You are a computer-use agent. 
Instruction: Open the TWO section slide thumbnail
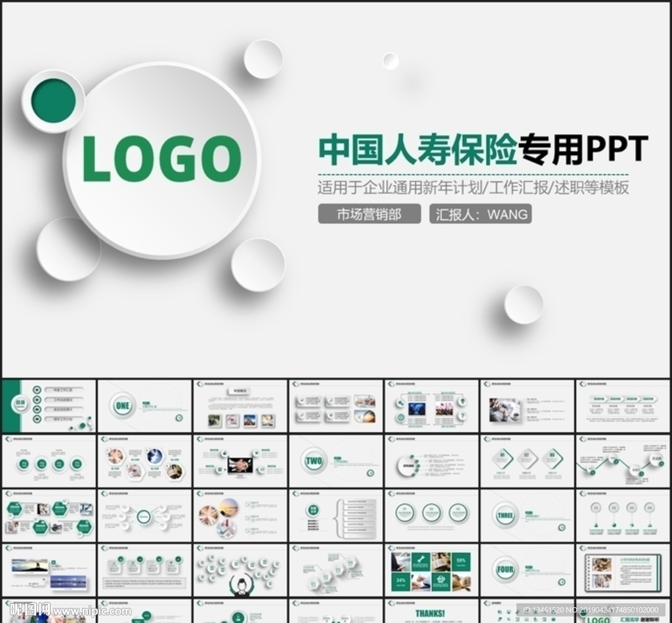(x=336, y=461)
